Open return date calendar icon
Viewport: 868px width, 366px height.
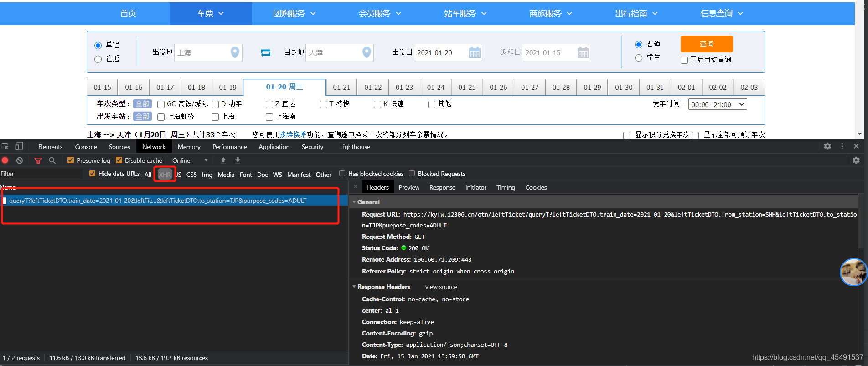(583, 53)
